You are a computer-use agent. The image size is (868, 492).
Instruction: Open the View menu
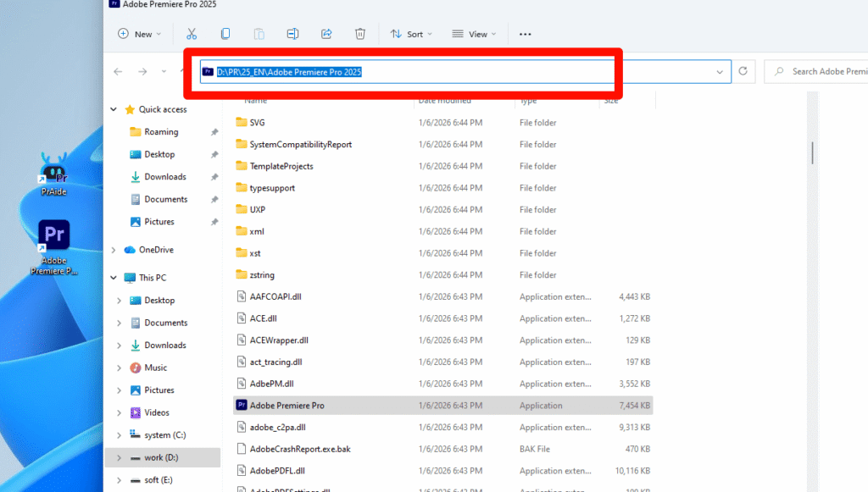pyautogui.click(x=473, y=34)
